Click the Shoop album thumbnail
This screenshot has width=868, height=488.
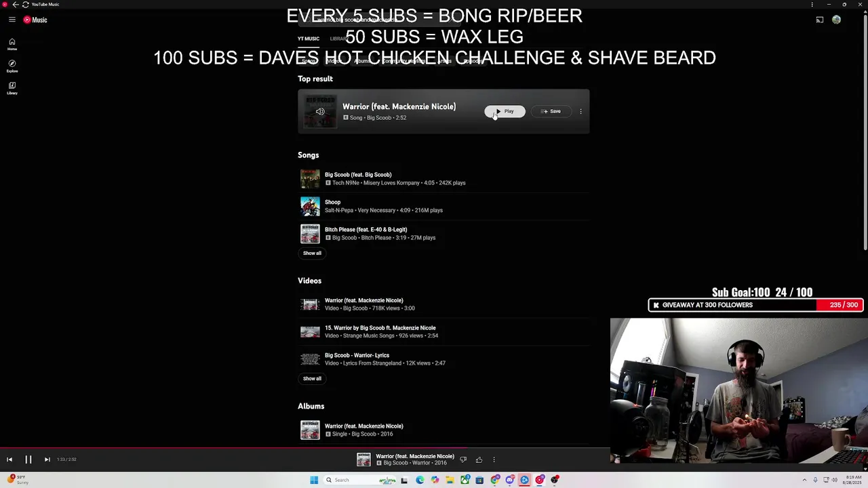[310, 206]
